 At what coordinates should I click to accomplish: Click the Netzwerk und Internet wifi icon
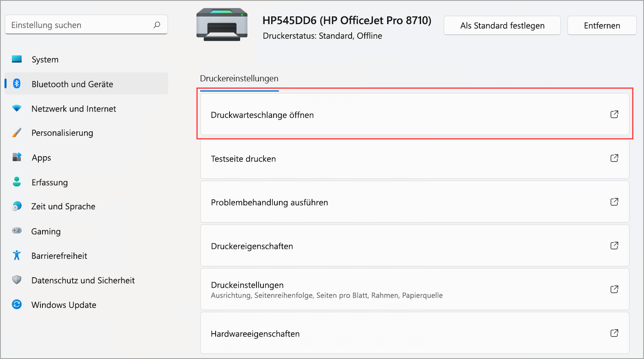click(x=17, y=108)
